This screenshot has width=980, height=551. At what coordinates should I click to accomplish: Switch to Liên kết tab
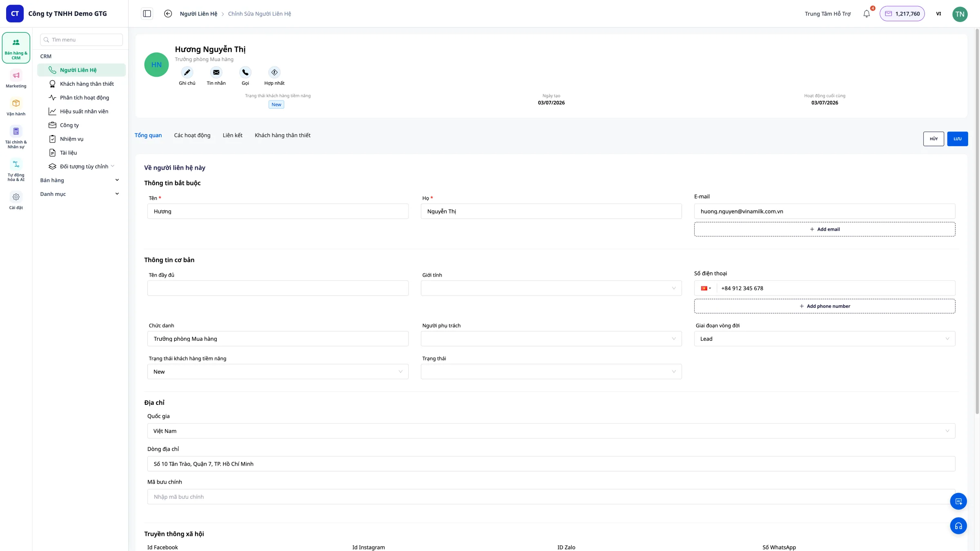point(232,135)
